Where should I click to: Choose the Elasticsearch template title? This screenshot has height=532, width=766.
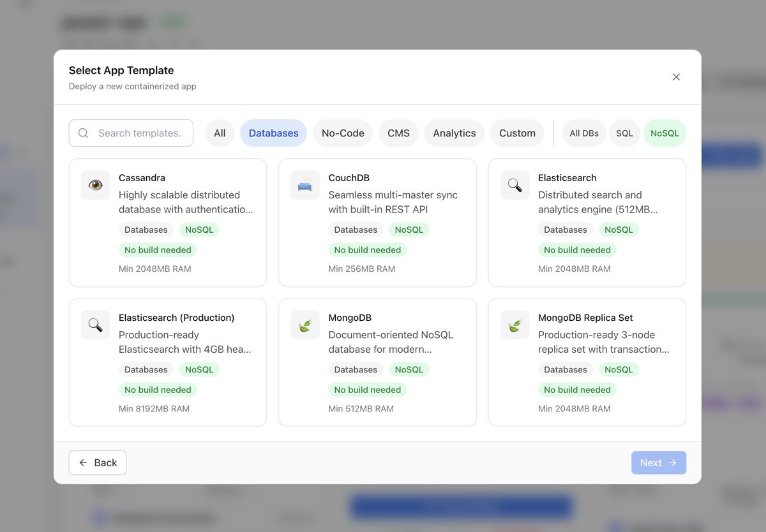(x=567, y=178)
